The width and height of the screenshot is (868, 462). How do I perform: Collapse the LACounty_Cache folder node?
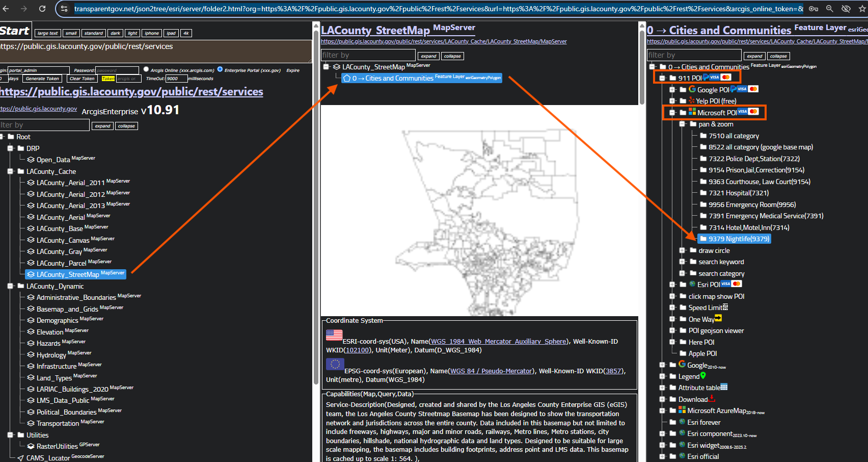10,171
